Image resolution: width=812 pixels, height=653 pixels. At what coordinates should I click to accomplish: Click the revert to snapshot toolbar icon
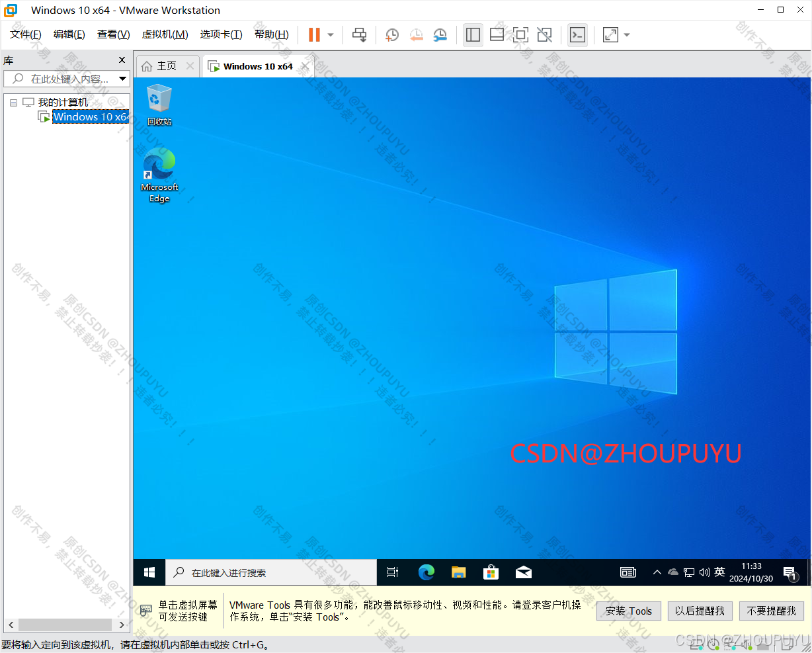click(416, 35)
